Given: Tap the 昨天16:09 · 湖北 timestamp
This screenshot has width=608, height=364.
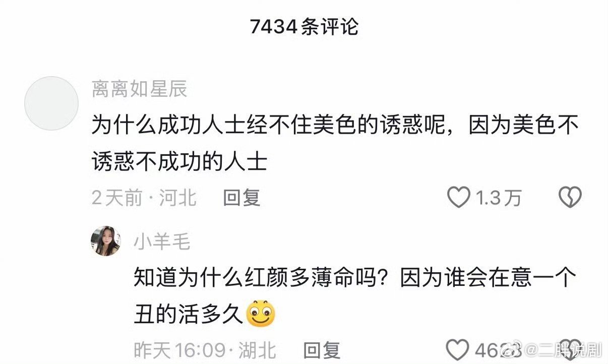Looking at the screenshot, I should coord(205,350).
